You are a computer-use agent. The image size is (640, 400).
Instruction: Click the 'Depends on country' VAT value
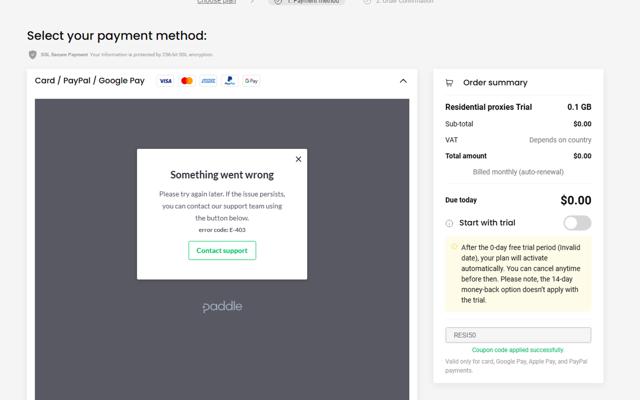pyautogui.click(x=560, y=140)
